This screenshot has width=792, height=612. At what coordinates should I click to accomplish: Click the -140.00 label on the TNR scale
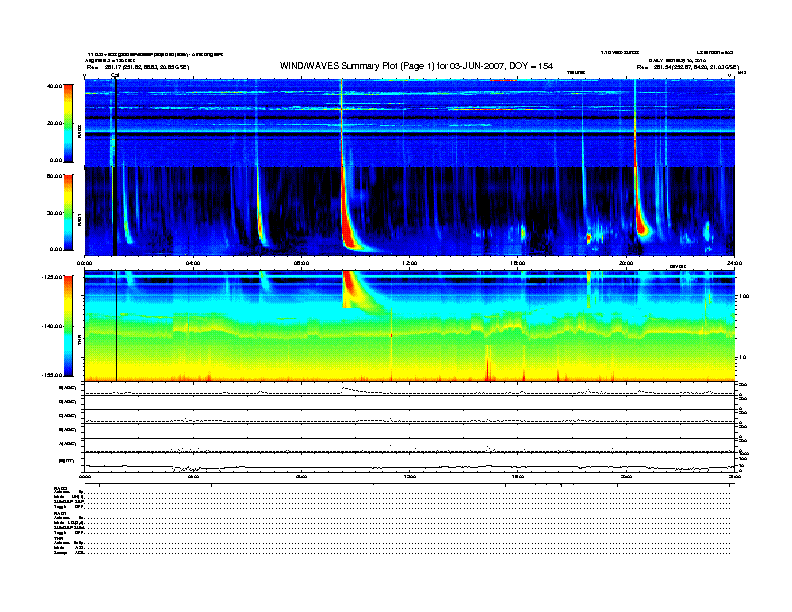(x=52, y=326)
